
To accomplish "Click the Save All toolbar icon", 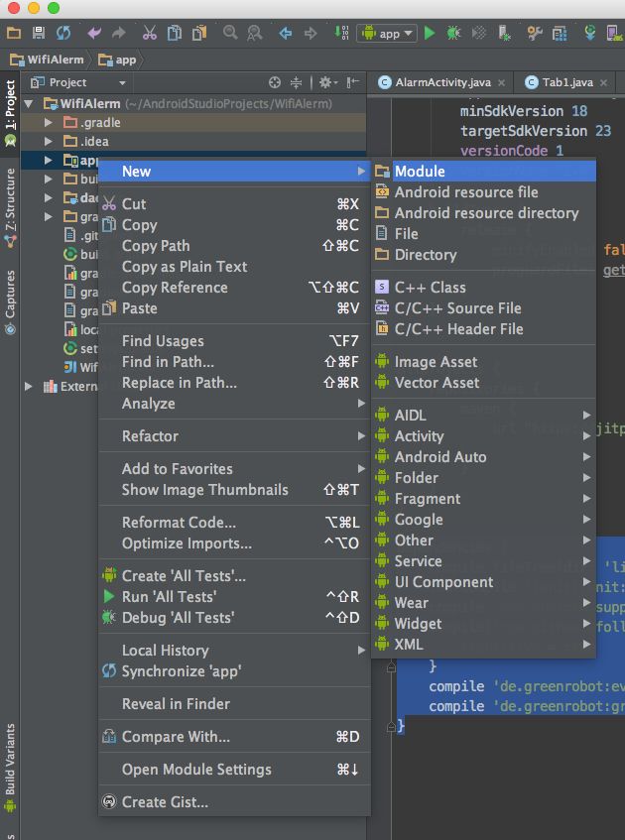I will point(39,33).
